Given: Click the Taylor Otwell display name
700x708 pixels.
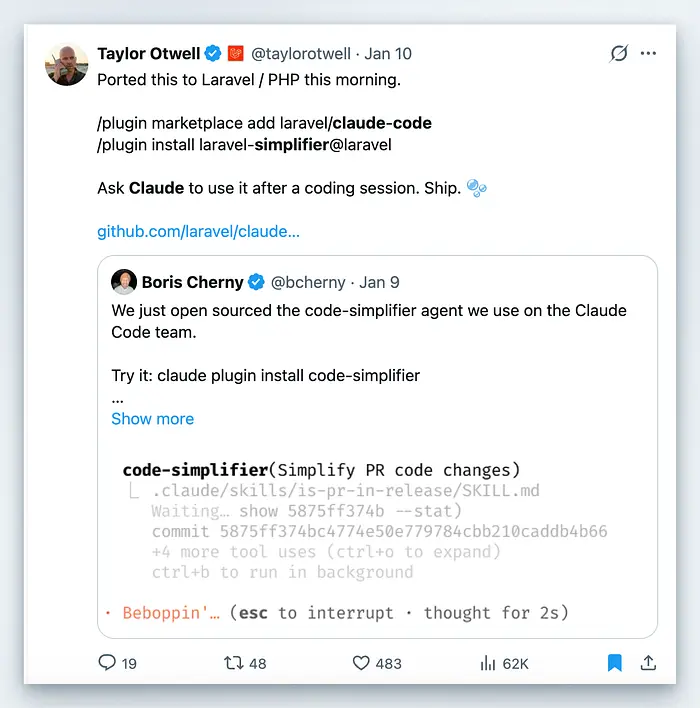Looking at the screenshot, I should (x=148, y=54).
